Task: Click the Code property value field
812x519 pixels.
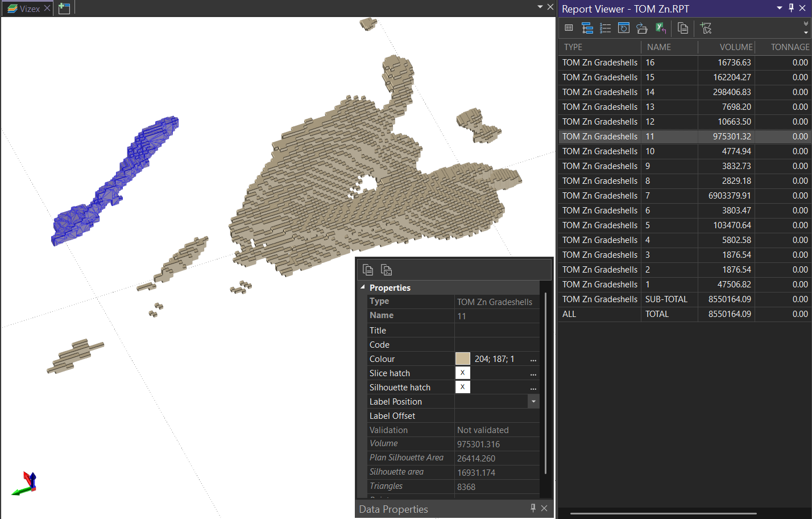Action: click(497, 344)
